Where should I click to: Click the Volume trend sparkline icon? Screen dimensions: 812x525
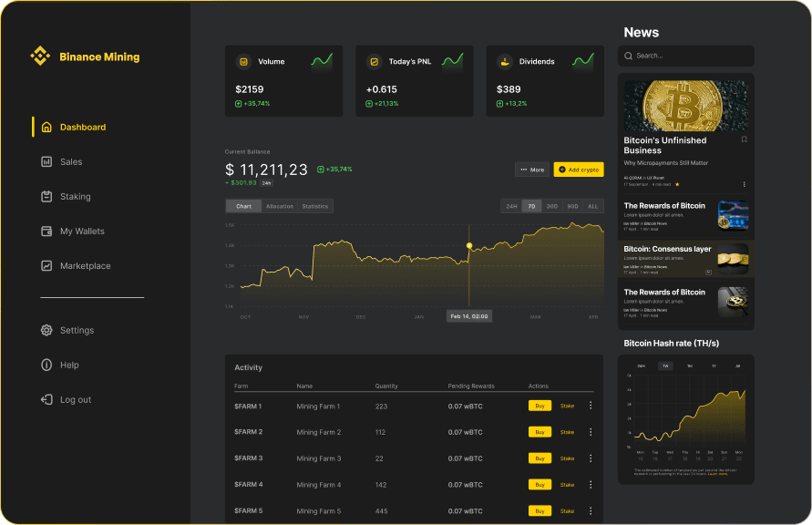tap(322, 62)
